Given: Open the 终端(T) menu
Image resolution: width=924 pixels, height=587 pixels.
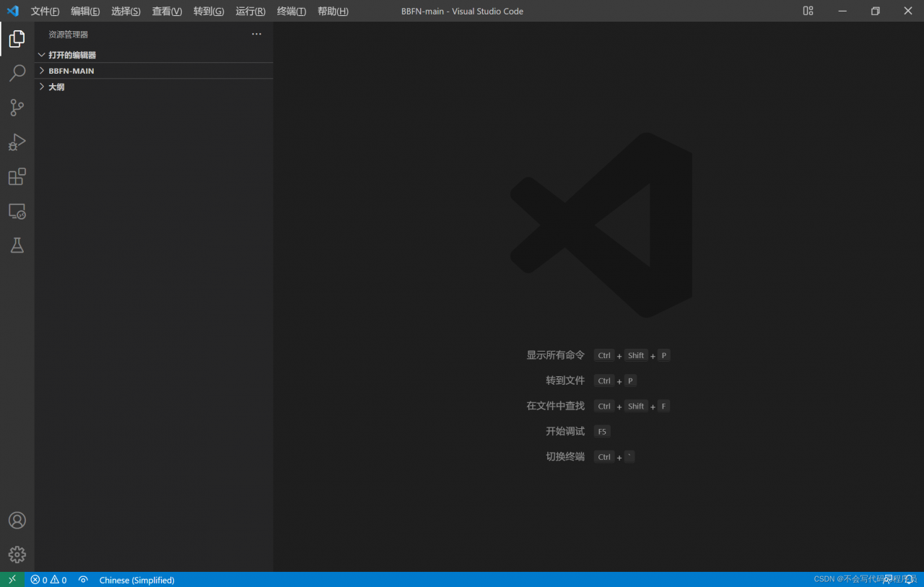Looking at the screenshot, I should tap(292, 11).
